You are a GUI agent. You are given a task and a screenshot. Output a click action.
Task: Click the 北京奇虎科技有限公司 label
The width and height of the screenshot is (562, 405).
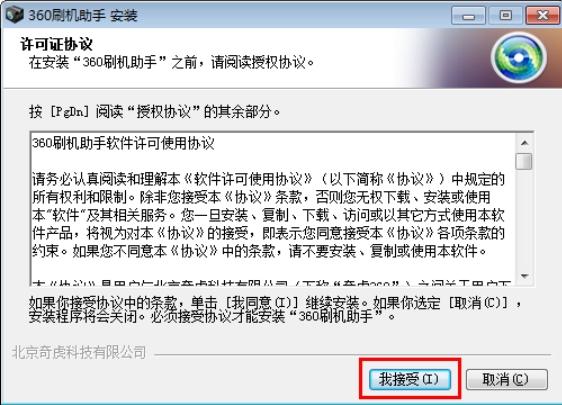[x=79, y=352]
